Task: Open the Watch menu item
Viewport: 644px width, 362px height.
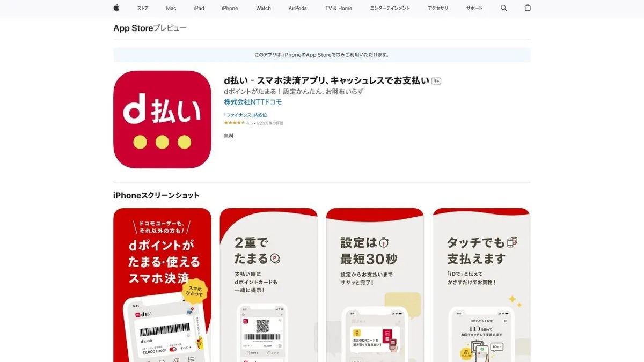Action: coord(264,8)
